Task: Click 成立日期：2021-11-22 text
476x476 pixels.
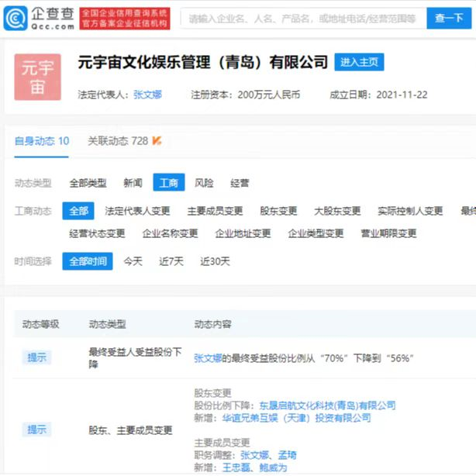Action: [378, 95]
